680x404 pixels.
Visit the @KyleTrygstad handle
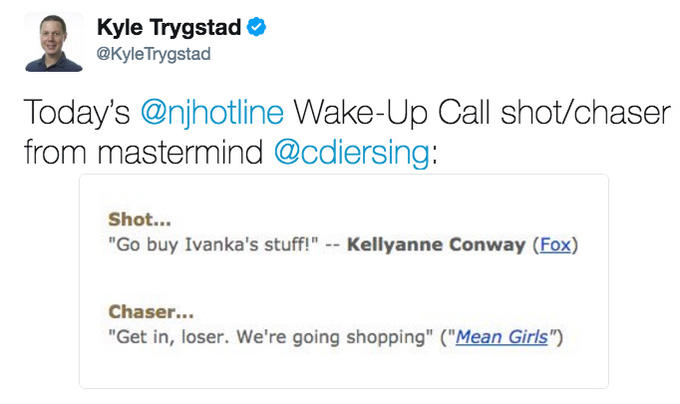154,54
